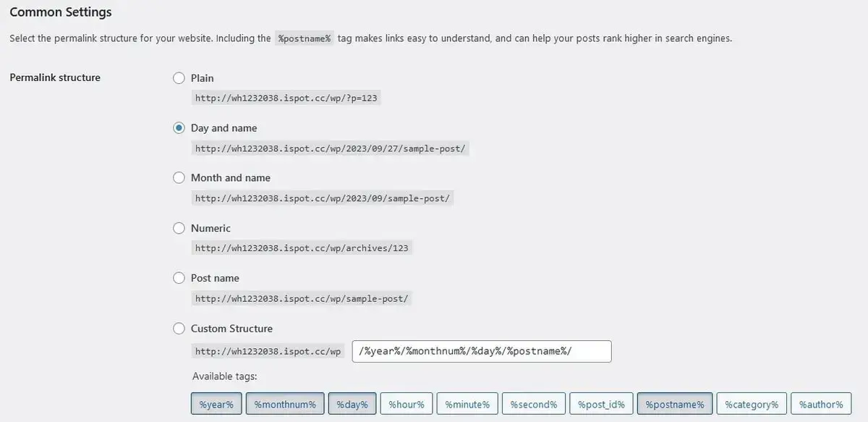Click the wp/sample-post example URL under Post name
This screenshot has width=868, height=422.
[302, 298]
